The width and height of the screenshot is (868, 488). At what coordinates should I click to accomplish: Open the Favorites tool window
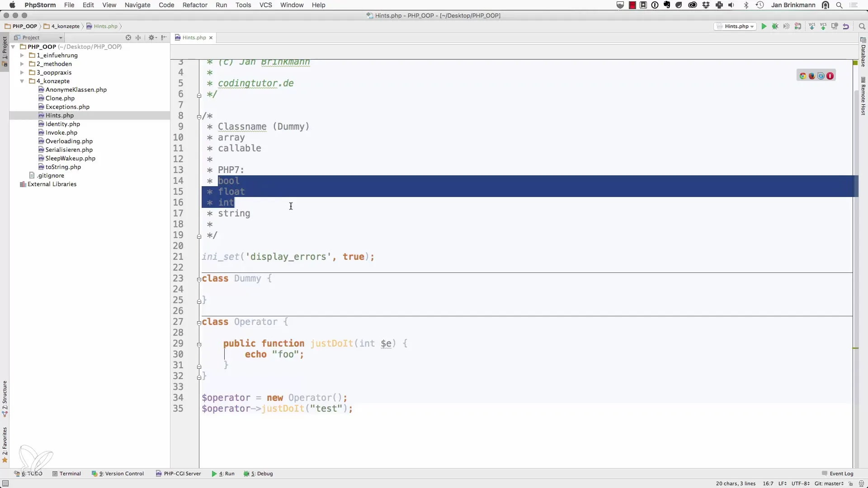click(5, 445)
